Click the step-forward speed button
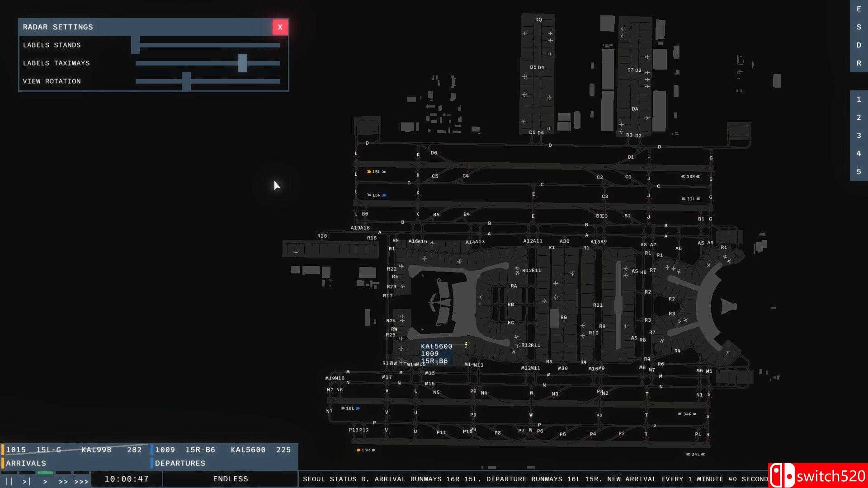This screenshot has height=488, width=868. (x=27, y=481)
